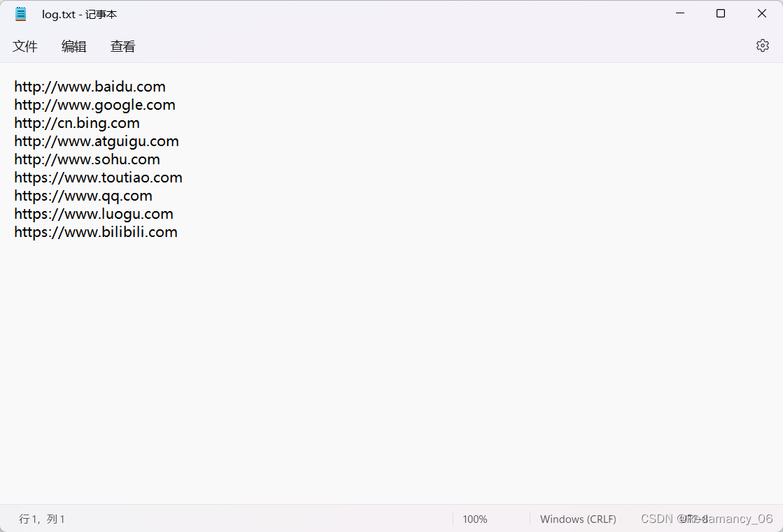Click the 行1, 列1 cursor position indicator
Image resolution: width=783 pixels, height=532 pixels.
tap(41, 519)
